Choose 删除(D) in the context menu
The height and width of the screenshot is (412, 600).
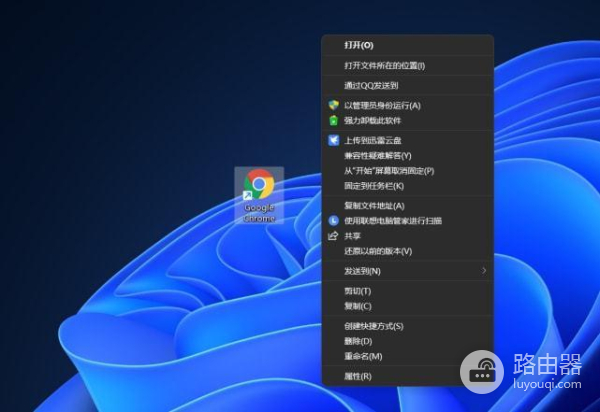coord(408,341)
